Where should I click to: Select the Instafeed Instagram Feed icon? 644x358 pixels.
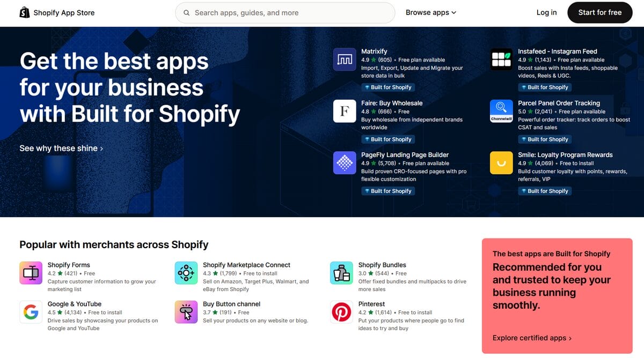(x=501, y=59)
